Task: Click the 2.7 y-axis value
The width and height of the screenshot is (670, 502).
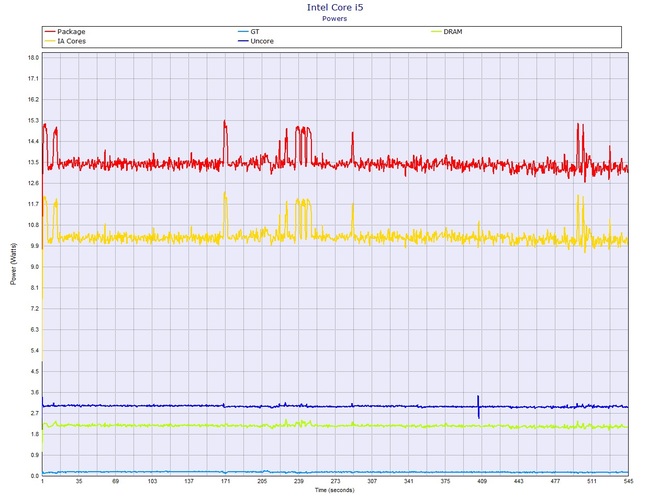Action: click(34, 413)
